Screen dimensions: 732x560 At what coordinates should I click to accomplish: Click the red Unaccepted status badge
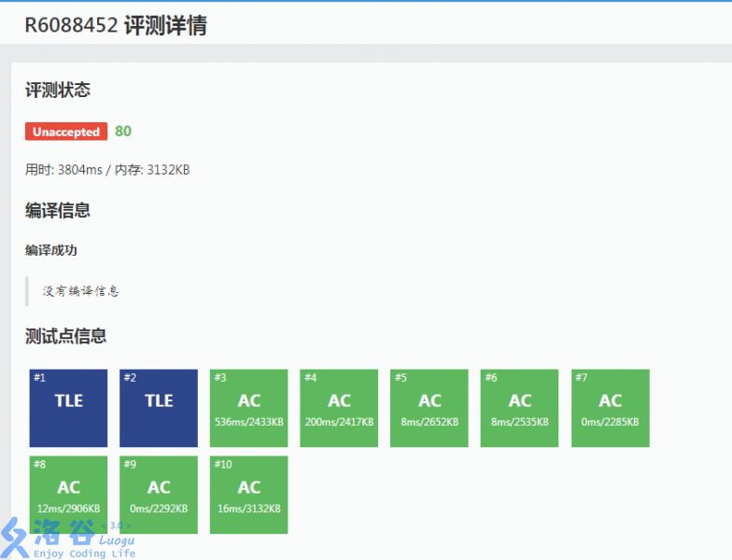66,132
